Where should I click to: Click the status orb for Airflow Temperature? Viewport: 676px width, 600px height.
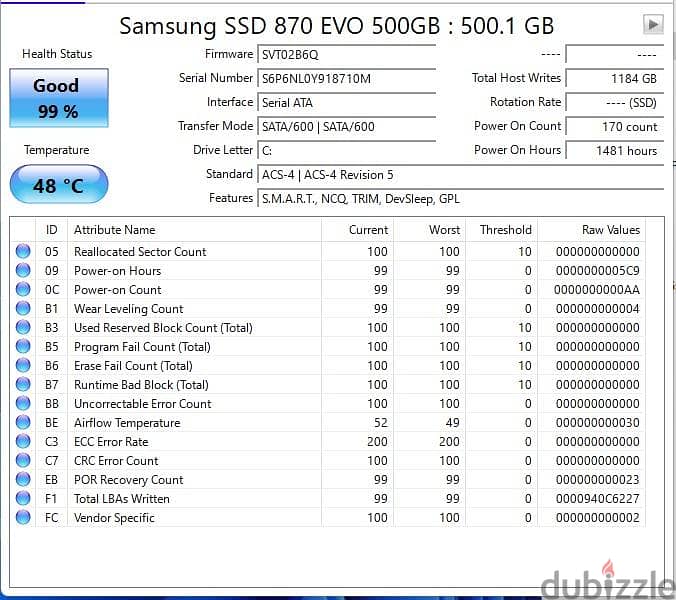tap(23, 422)
